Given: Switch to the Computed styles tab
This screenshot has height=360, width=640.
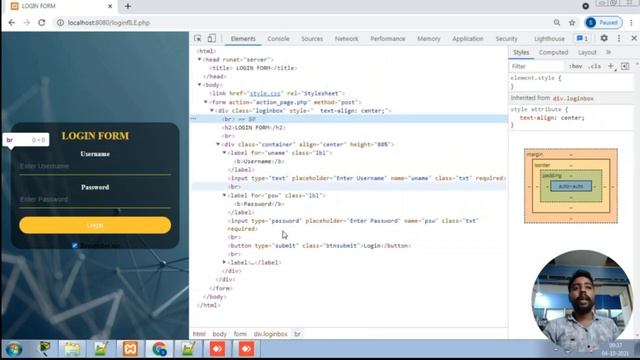Looking at the screenshot, I should (x=553, y=52).
